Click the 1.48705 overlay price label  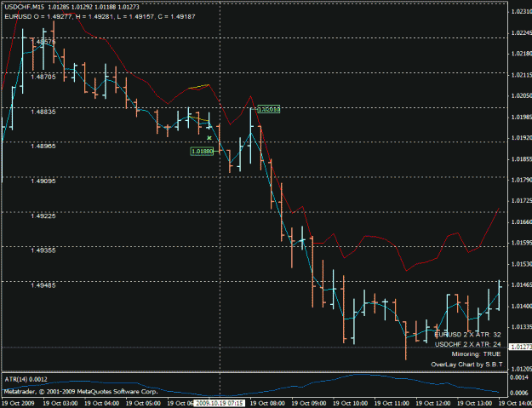(x=43, y=77)
